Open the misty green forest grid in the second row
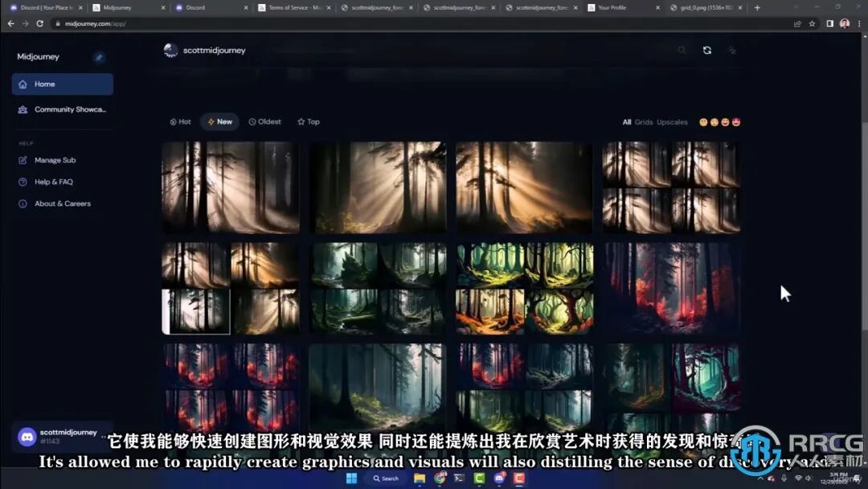Image resolution: width=868 pixels, height=489 pixels. (378, 289)
